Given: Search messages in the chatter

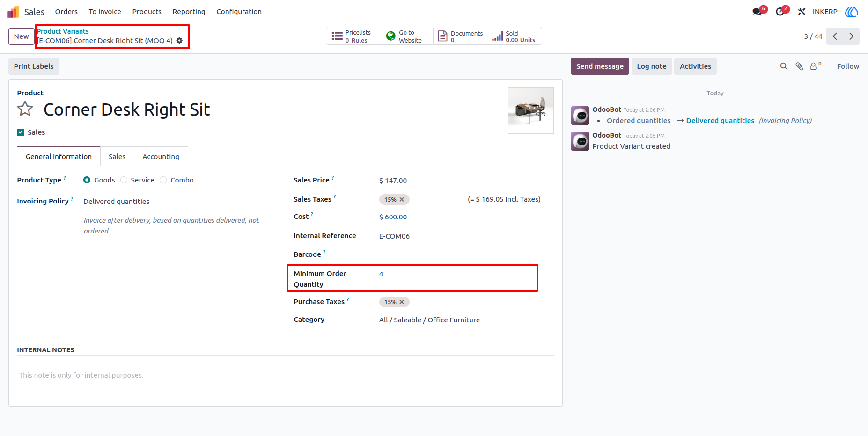Looking at the screenshot, I should click(784, 66).
